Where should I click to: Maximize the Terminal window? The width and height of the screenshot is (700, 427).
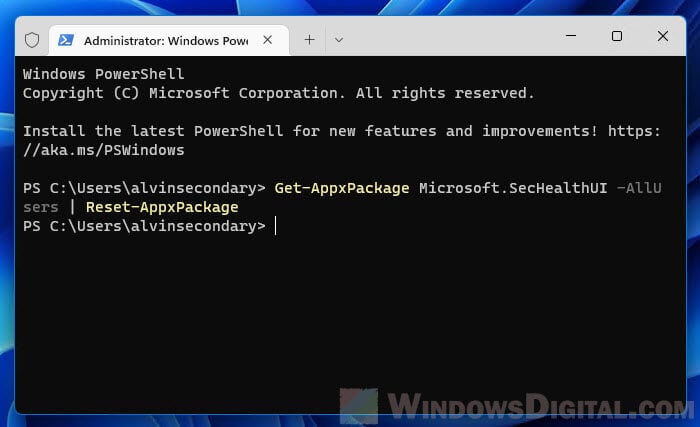[x=617, y=36]
